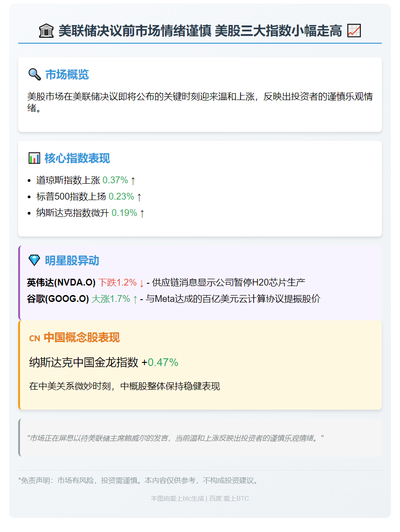Click the 免责声明 disclaimer line
This screenshot has width=400, height=532.
(x=140, y=481)
